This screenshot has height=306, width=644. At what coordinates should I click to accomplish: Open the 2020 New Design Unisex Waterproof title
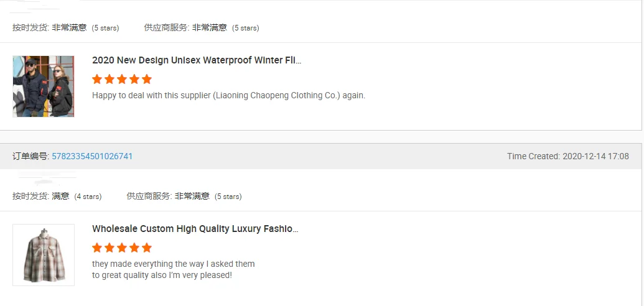click(197, 60)
